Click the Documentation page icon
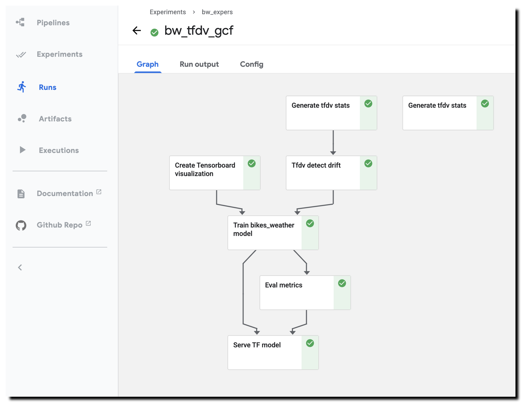This screenshot has width=532, height=413. 21,194
